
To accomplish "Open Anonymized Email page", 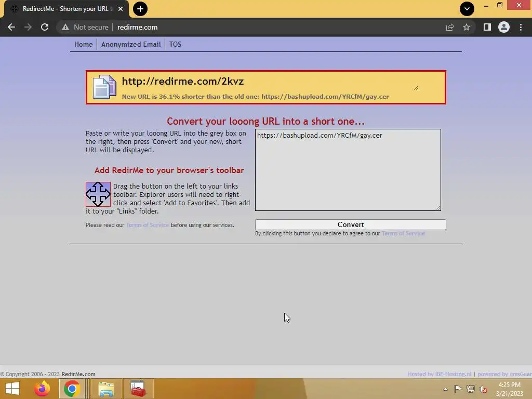I will pyautogui.click(x=131, y=45).
